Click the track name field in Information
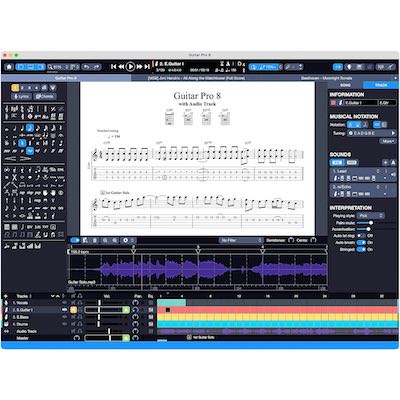This screenshot has width=400, height=400. [361, 103]
